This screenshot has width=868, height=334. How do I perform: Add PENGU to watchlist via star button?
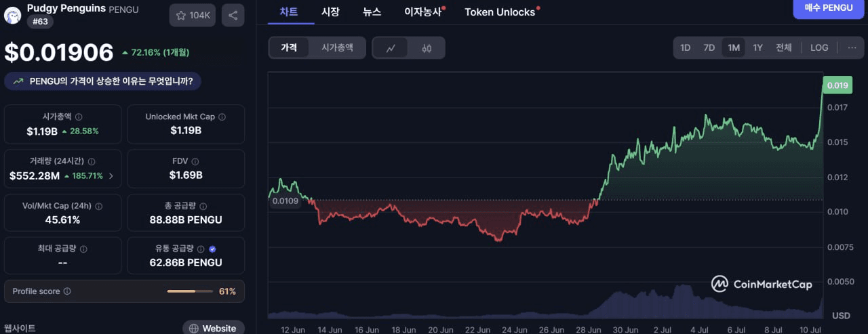point(193,16)
